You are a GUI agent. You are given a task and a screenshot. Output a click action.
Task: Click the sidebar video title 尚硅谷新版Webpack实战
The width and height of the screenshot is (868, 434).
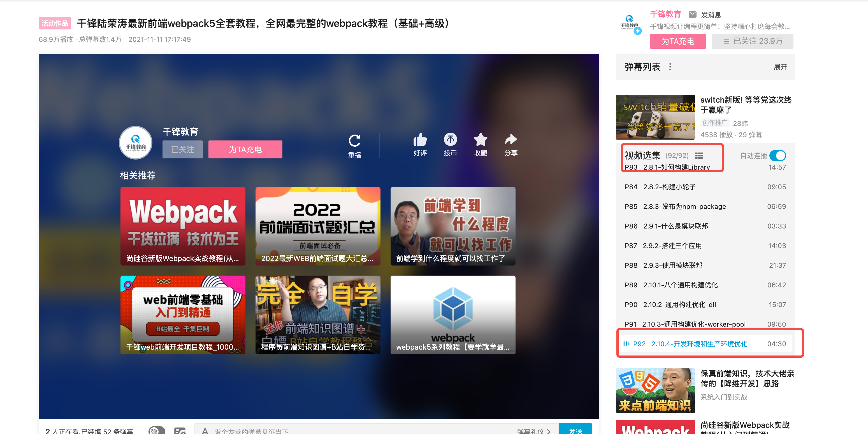tap(745, 427)
